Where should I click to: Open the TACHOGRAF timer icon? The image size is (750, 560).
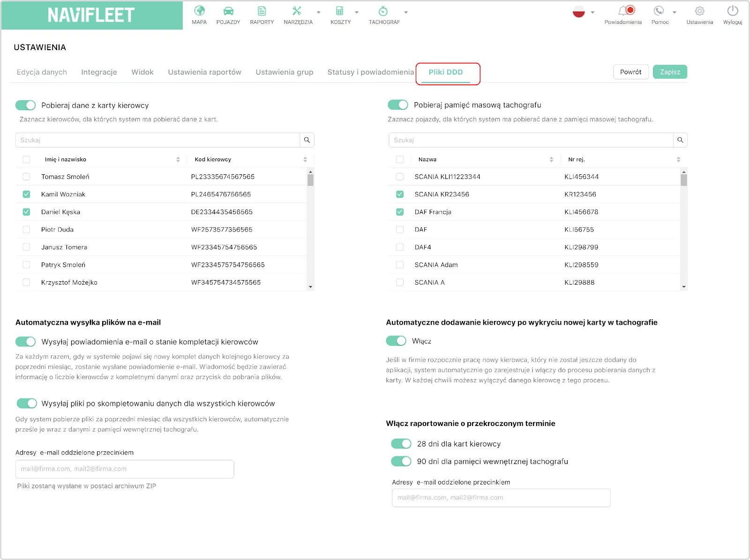[383, 11]
